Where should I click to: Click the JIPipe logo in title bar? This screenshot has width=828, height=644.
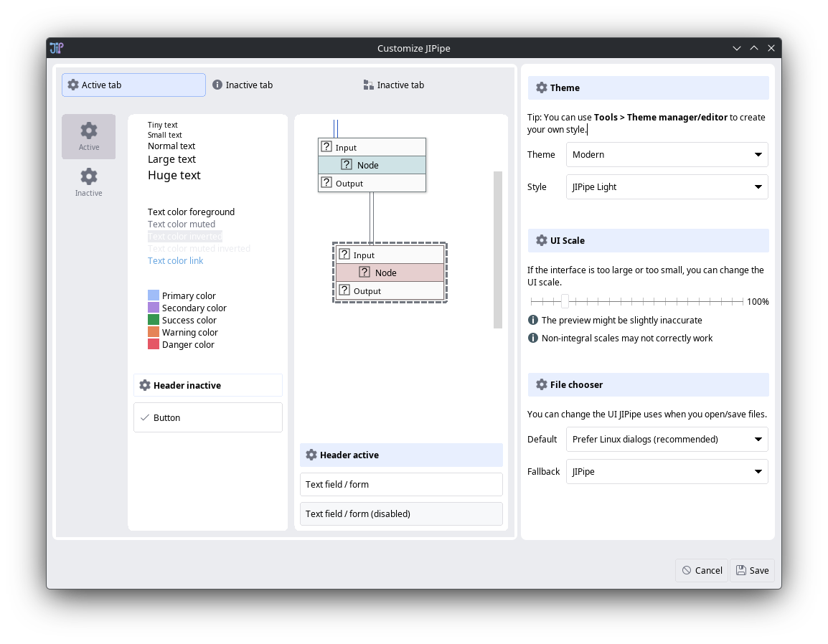click(x=57, y=48)
